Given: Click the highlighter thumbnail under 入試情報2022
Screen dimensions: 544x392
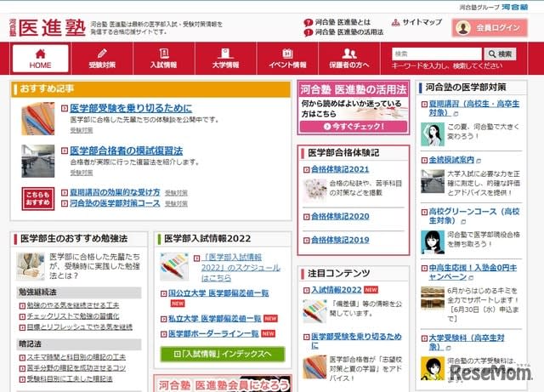Looking at the screenshot, I should (x=314, y=311).
